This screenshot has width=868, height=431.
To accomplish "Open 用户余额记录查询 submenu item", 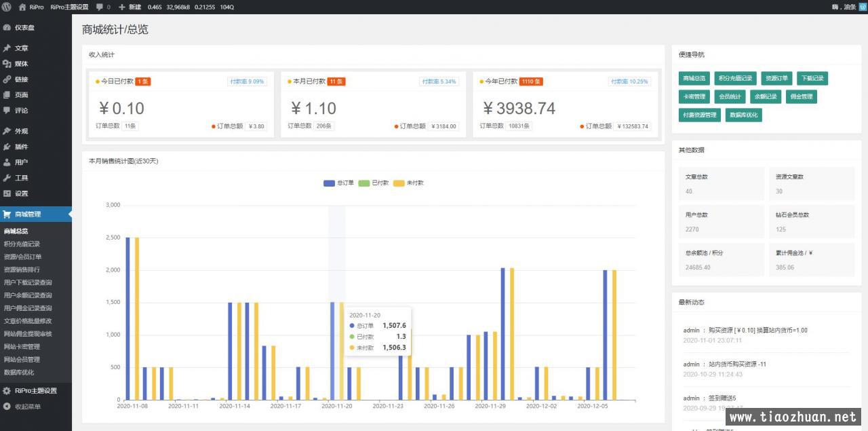I will (x=28, y=295).
